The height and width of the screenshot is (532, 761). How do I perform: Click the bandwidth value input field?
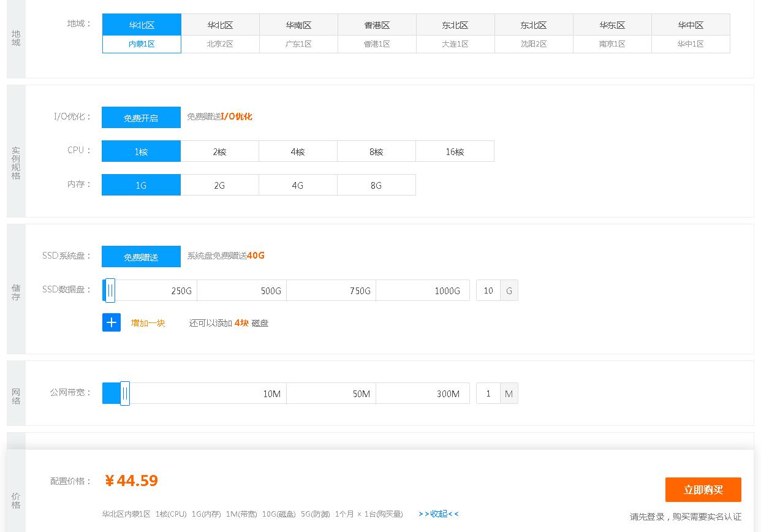488,393
